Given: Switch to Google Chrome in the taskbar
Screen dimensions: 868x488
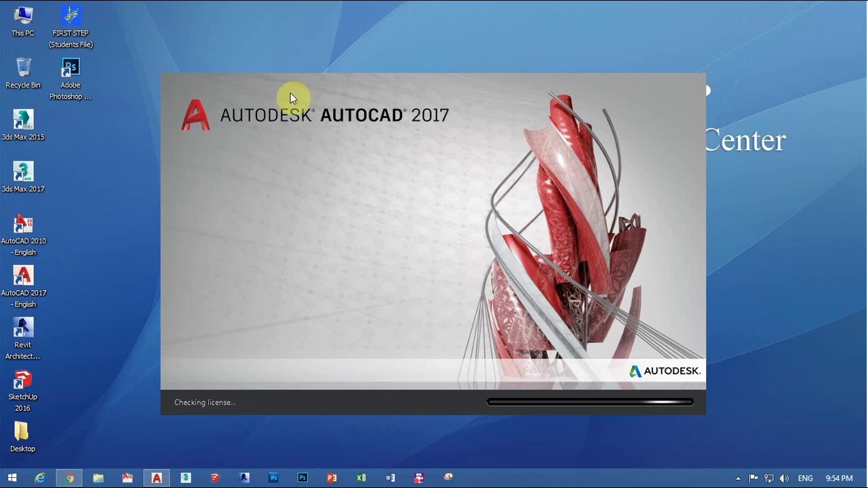Looking at the screenshot, I should tap(69, 478).
